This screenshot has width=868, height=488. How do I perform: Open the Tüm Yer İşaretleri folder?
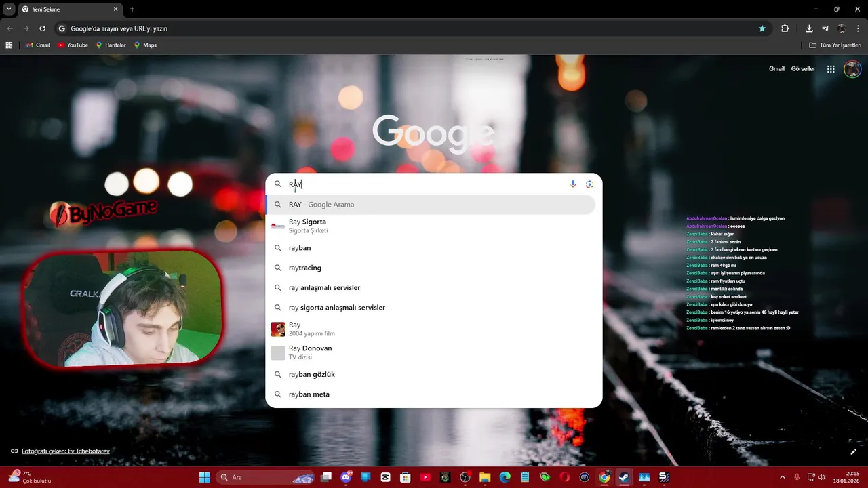tap(835, 45)
